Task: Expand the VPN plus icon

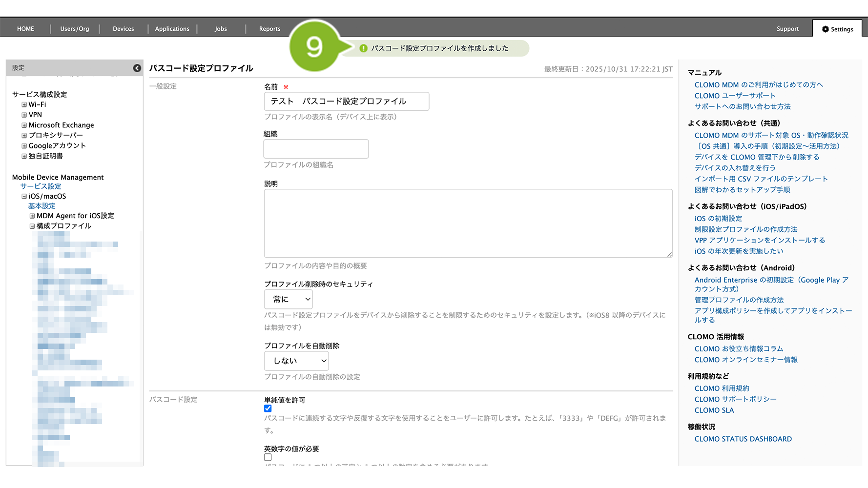Action: pyautogui.click(x=24, y=115)
